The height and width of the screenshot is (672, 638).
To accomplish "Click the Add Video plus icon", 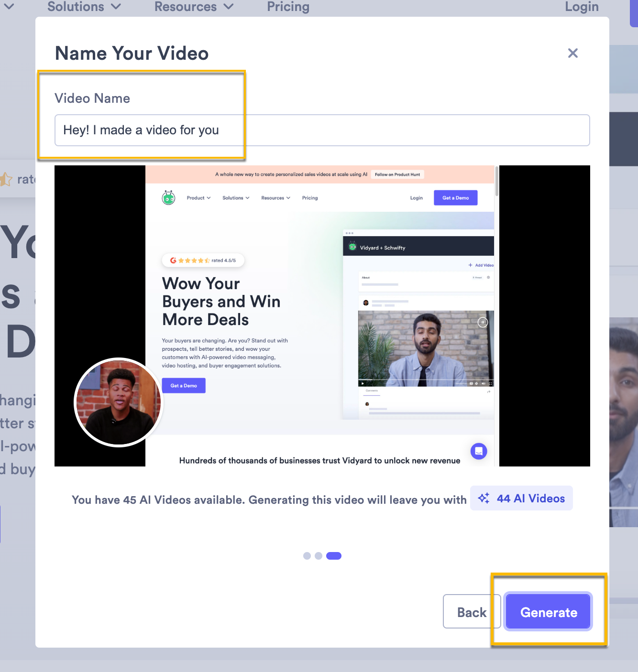I will click(x=470, y=265).
